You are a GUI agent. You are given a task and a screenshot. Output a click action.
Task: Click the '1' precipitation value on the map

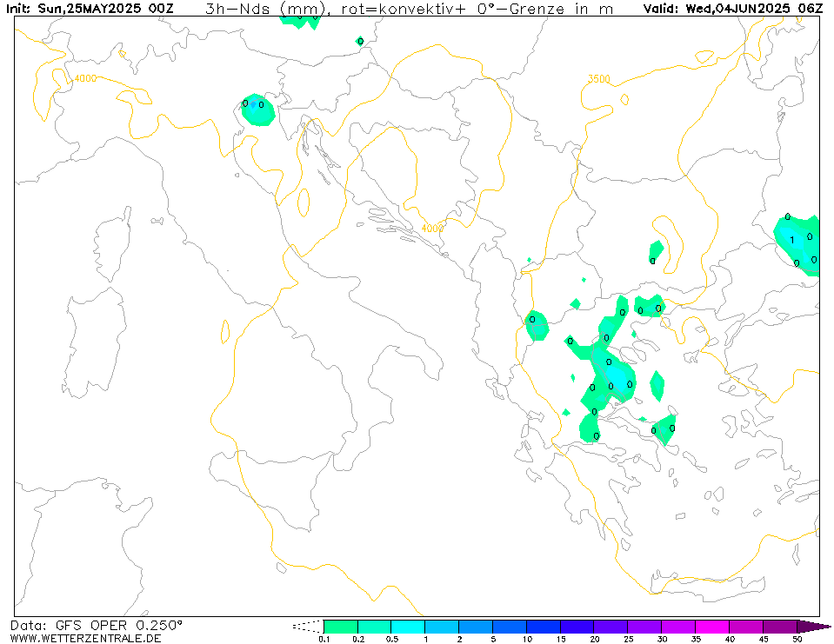(x=792, y=240)
